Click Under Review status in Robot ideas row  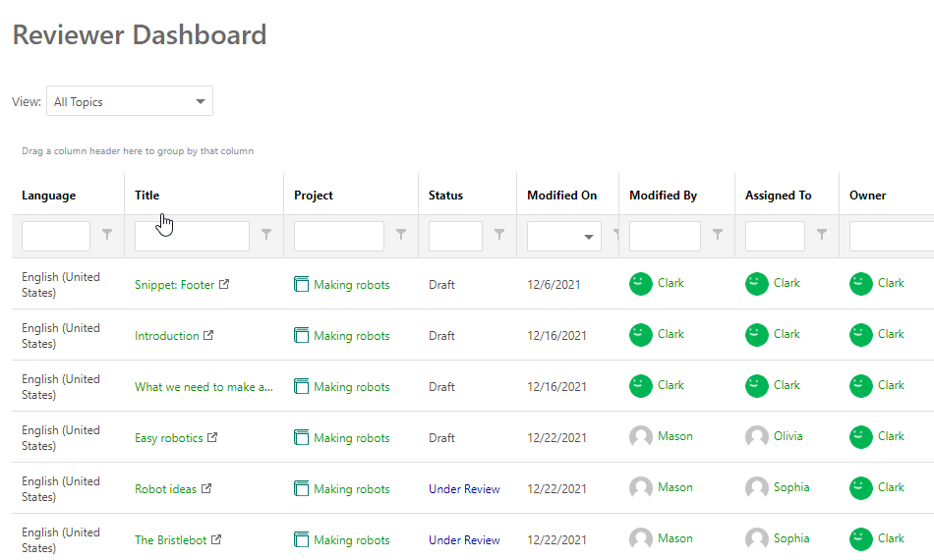(x=464, y=489)
